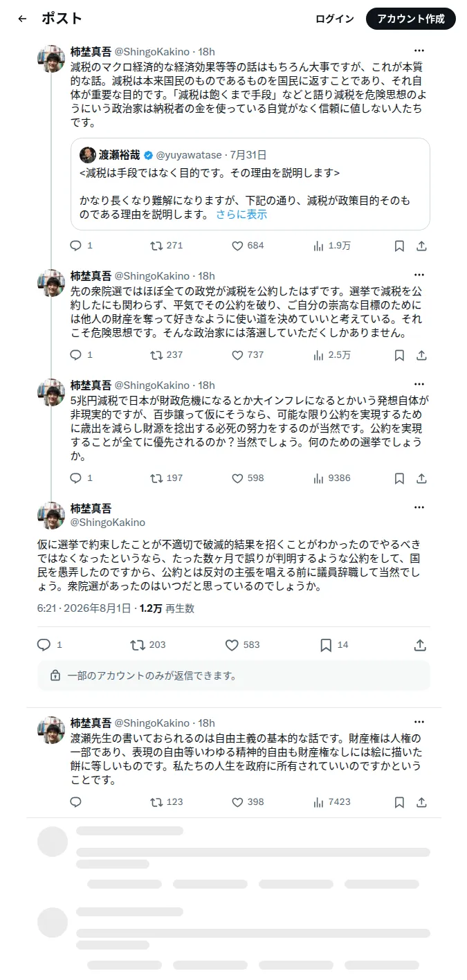Share the main post via share icon
Image resolution: width=467 pixels, height=980 pixels.
click(420, 645)
